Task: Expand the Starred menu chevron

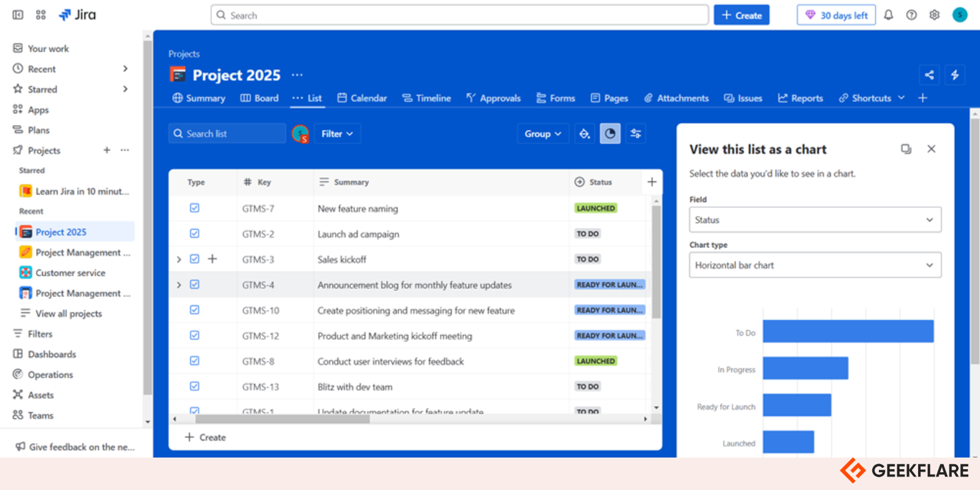Action: [x=125, y=89]
